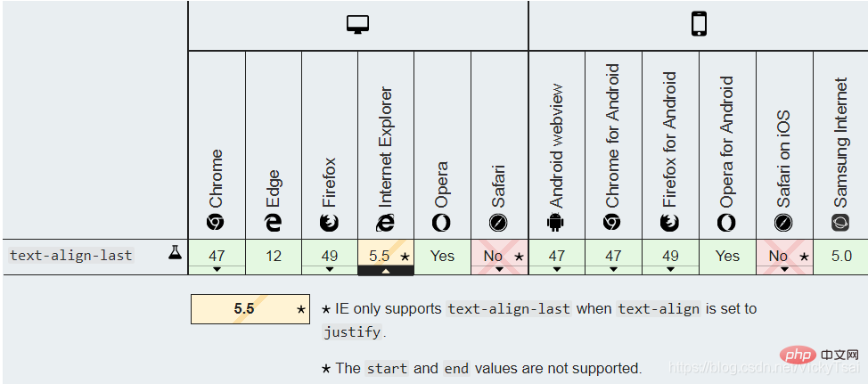
Task: Click the Edge 12 support cell
Action: 274,256
